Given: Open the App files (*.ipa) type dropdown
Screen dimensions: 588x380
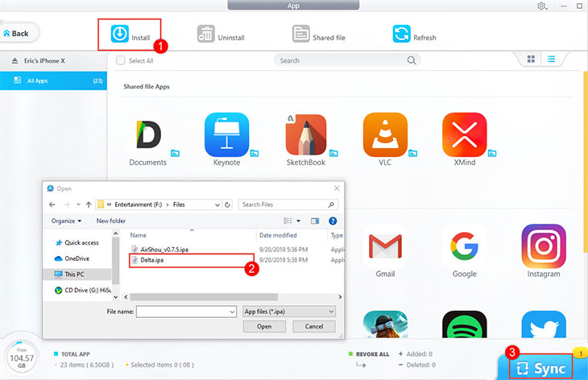Looking at the screenshot, I should coord(289,312).
